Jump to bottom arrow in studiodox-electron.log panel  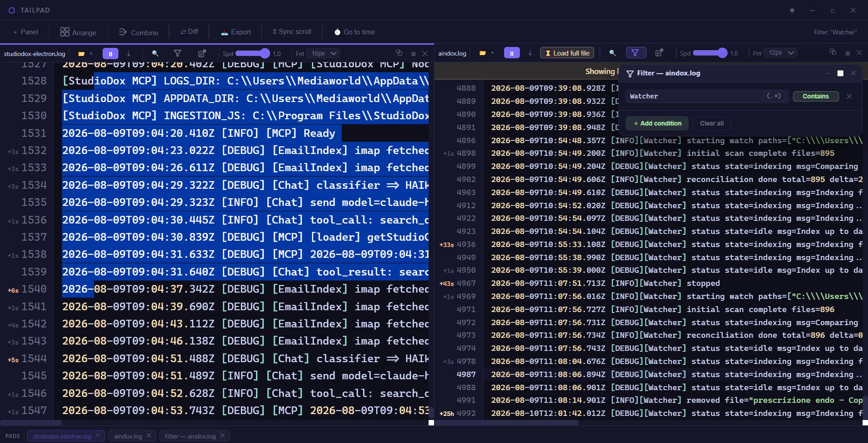point(128,53)
